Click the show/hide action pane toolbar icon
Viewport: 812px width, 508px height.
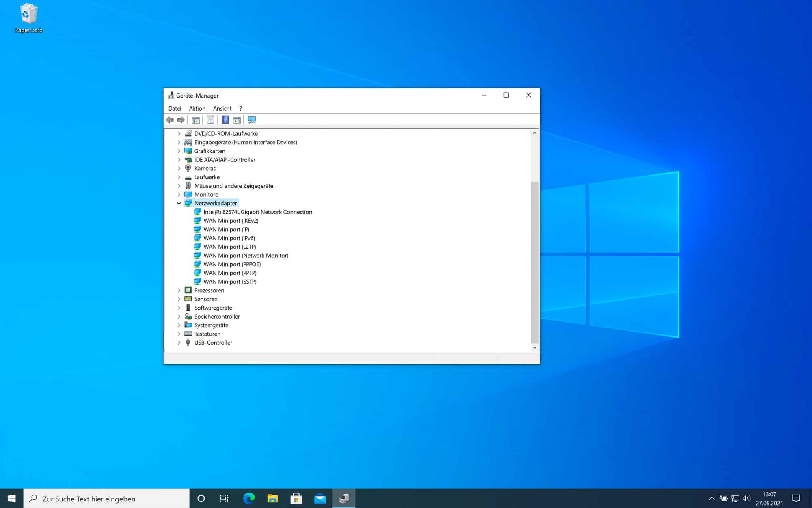[x=237, y=120]
